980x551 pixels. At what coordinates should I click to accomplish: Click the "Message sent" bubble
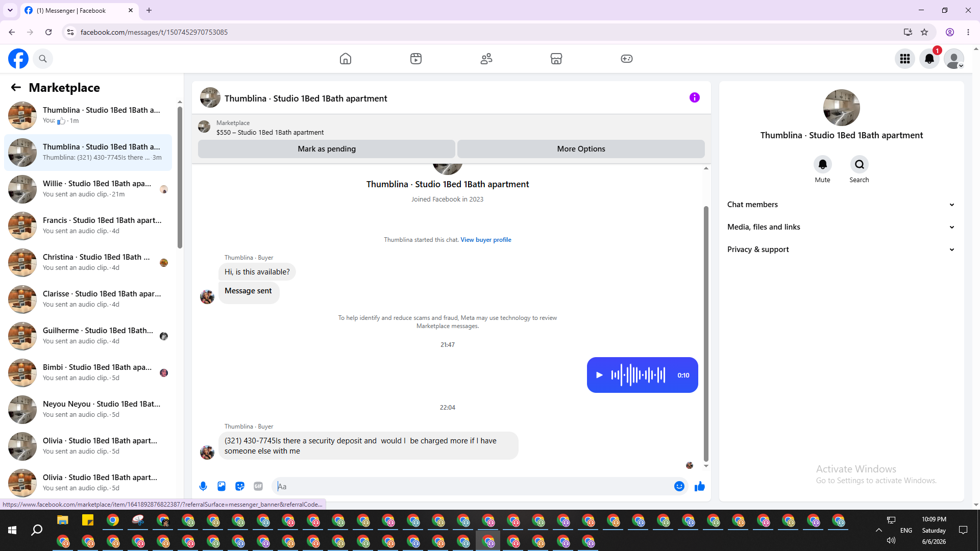pyautogui.click(x=249, y=292)
